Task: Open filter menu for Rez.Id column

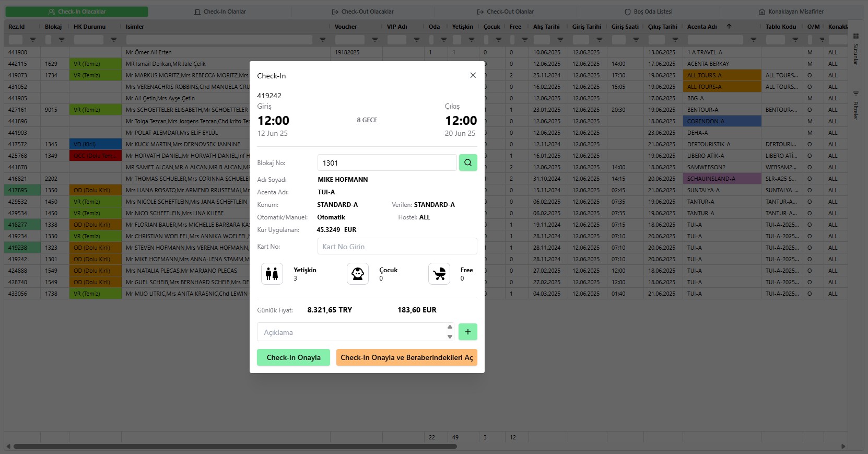Action: tap(33, 40)
